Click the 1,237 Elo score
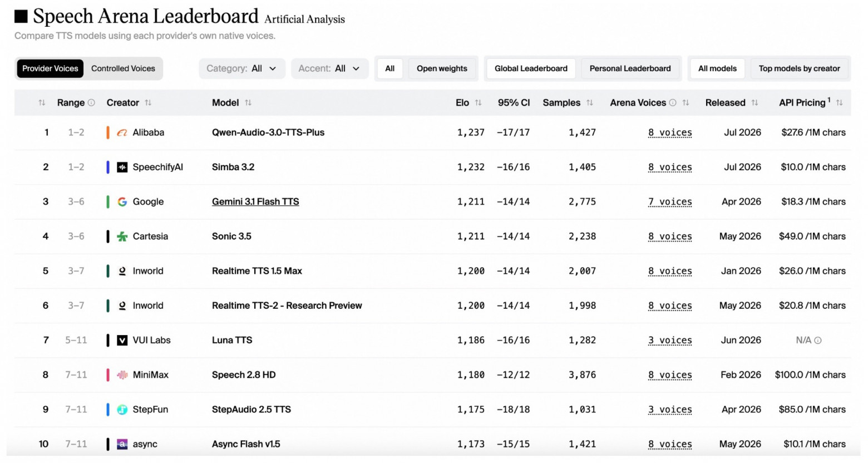The image size is (868, 463). point(471,132)
